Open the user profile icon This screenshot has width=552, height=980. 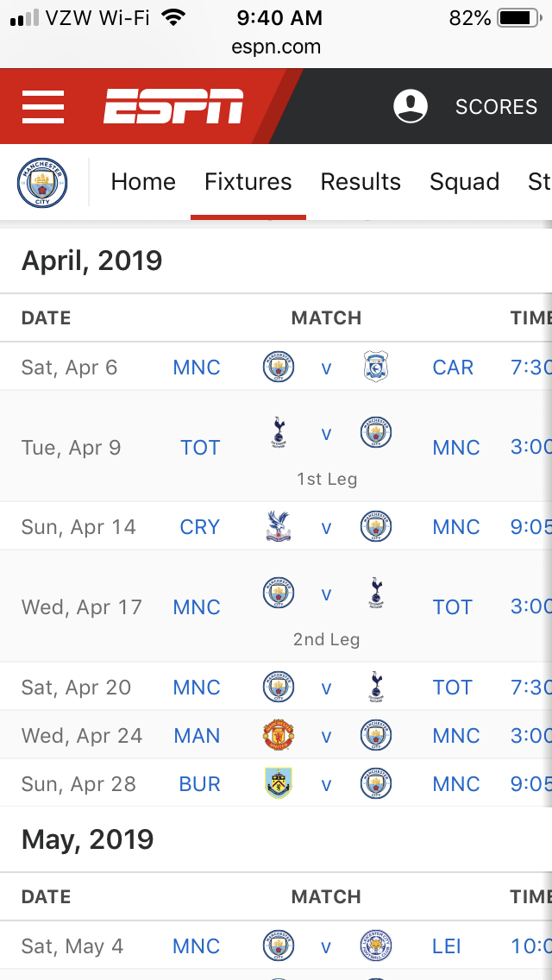coord(411,106)
